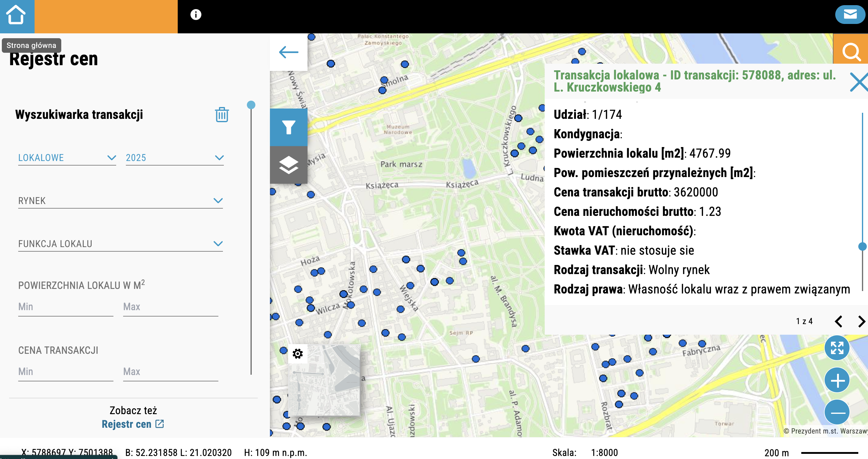Open the filter funnel tool
This screenshot has height=459, width=868.
[288, 127]
